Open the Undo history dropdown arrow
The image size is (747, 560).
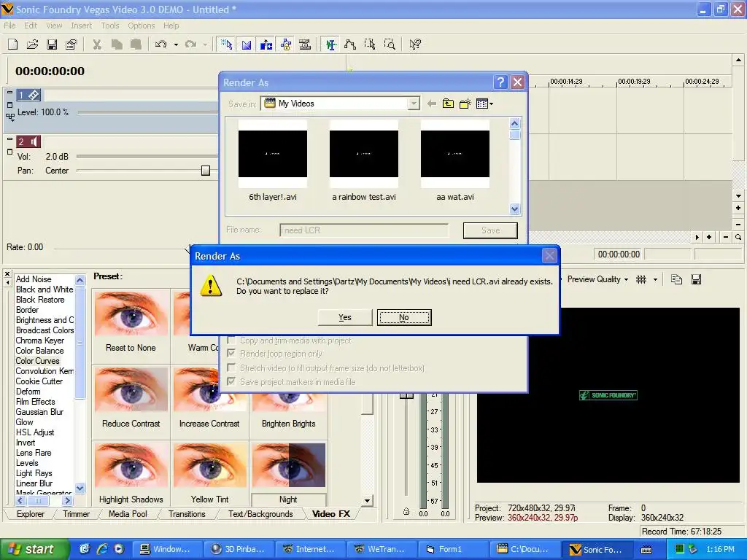pos(176,44)
